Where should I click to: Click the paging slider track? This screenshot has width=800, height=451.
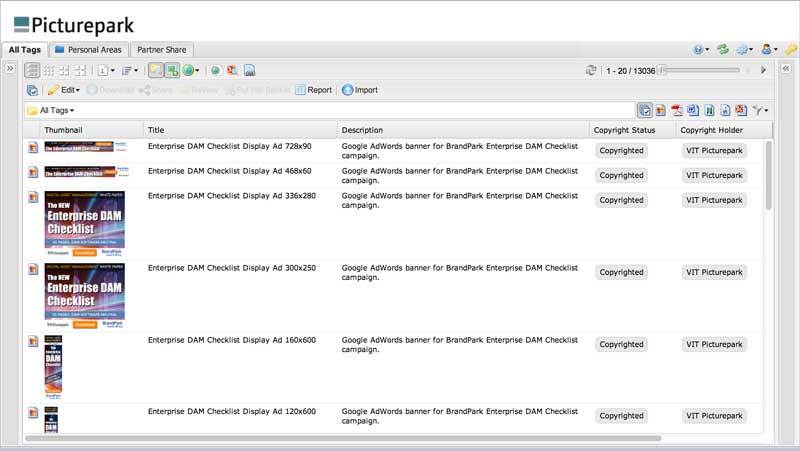click(x=702, y=70)
